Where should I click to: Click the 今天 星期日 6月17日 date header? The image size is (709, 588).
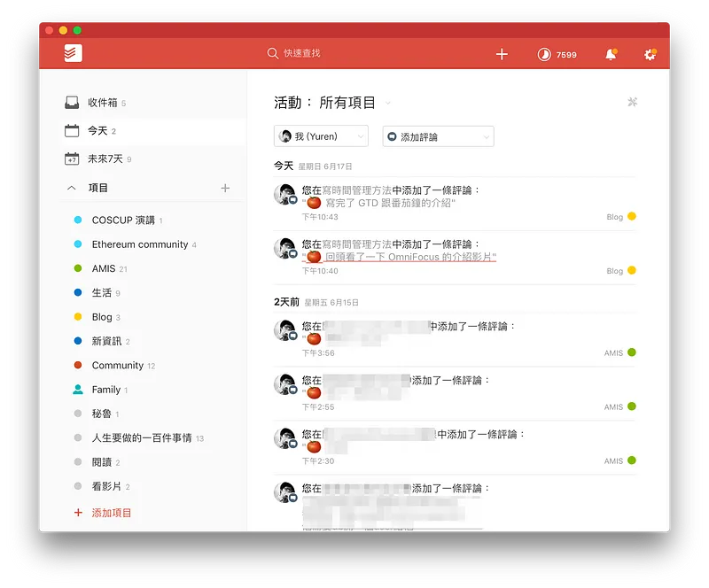pyautogui.click(x=313, y=166)
